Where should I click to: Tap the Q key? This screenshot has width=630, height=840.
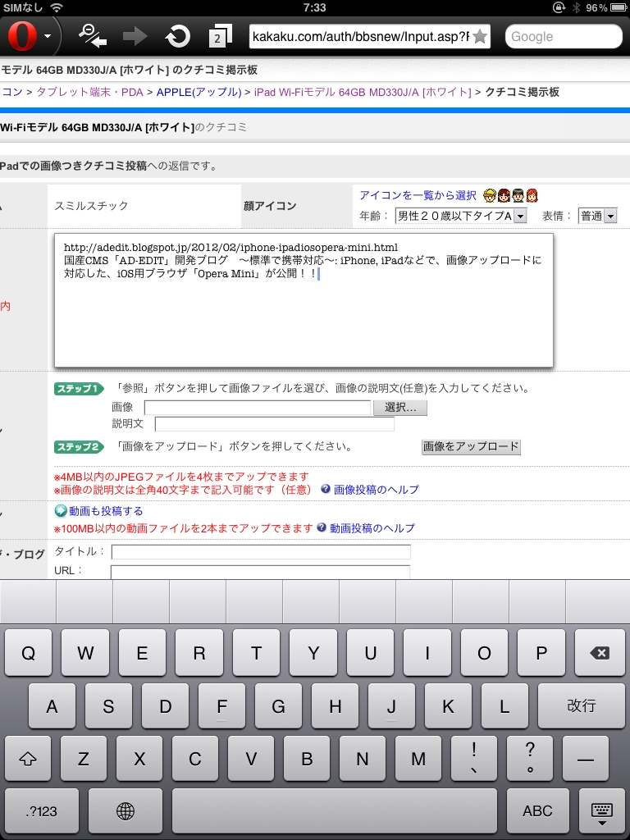pyautogui.click(x=28, y=652)
